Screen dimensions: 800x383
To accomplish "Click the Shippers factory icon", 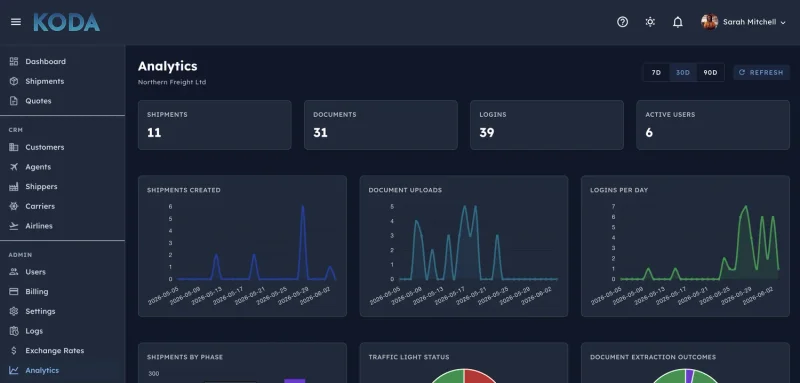I will click(x=14, y=187).
